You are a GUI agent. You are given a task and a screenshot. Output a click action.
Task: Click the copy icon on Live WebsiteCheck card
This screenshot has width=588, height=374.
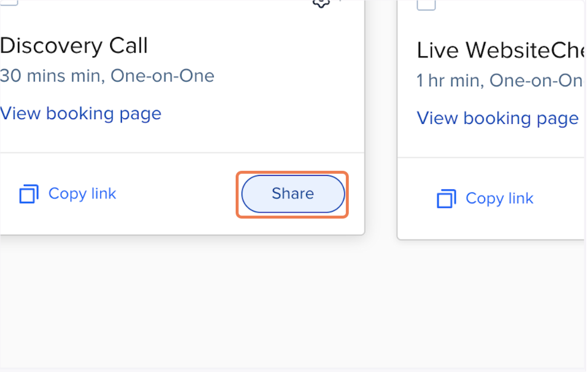coord(446,199)
